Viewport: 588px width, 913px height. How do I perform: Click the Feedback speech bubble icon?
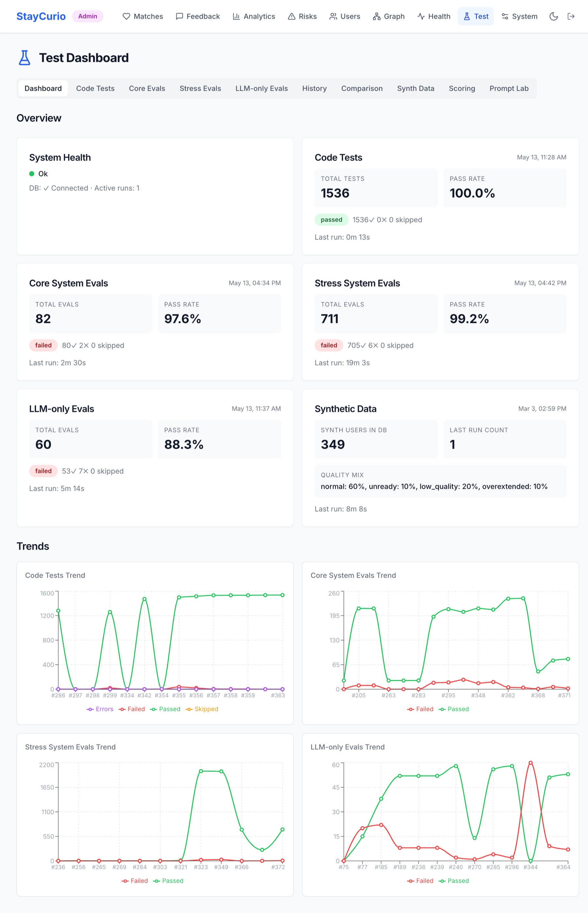tap(179, 16)
